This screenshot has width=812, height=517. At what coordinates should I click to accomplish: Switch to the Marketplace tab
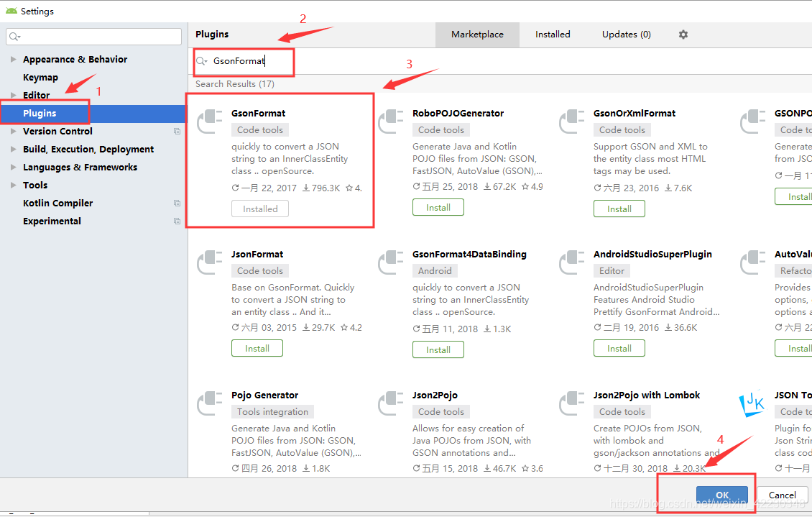point(477,35)
